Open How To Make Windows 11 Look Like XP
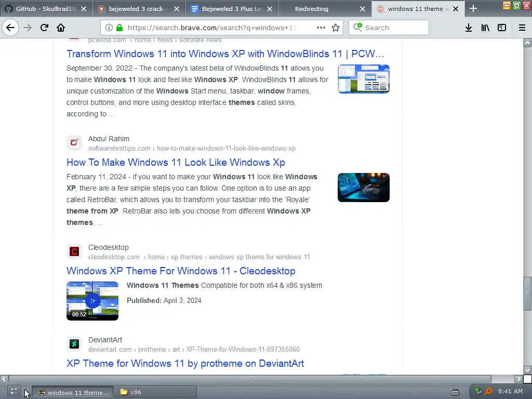Image resolution: width=532 pixels, height=399 pixels. 176,162
